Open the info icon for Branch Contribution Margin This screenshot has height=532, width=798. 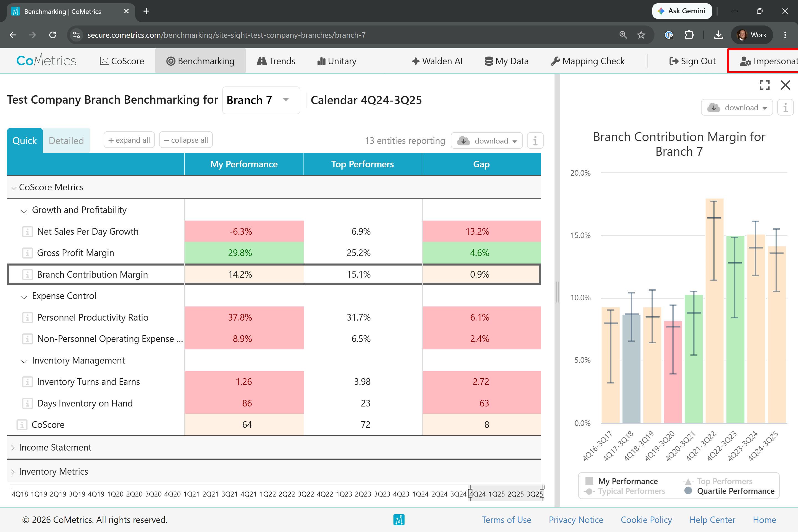point(27,275)
